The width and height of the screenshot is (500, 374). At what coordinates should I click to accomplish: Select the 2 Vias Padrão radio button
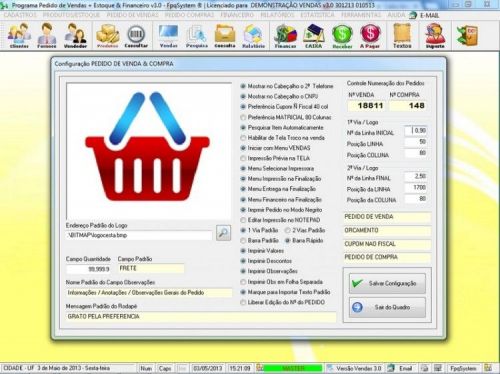[287, 230]
